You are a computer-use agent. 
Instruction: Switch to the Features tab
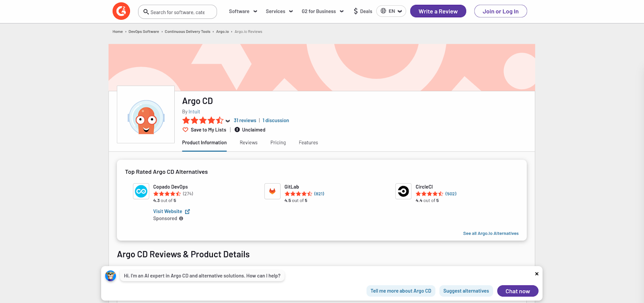pos(308,143)
